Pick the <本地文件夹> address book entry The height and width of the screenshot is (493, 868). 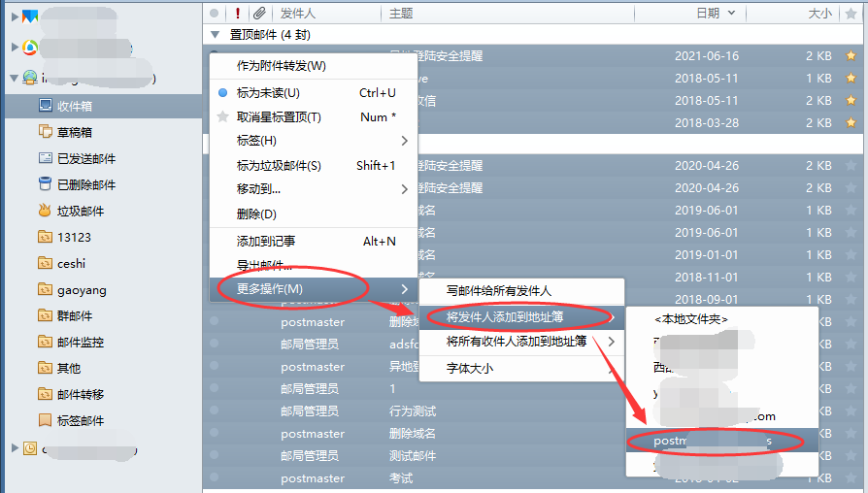690,318
